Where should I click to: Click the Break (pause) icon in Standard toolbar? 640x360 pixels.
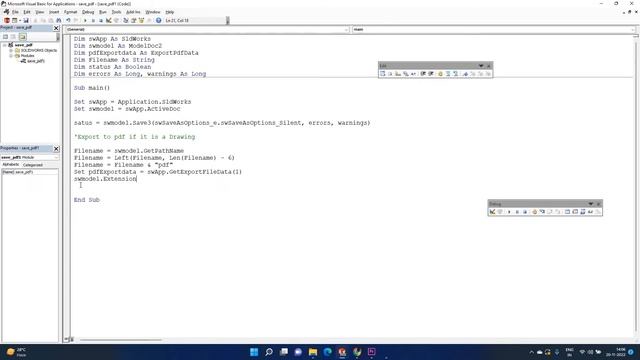coord(93,20)
